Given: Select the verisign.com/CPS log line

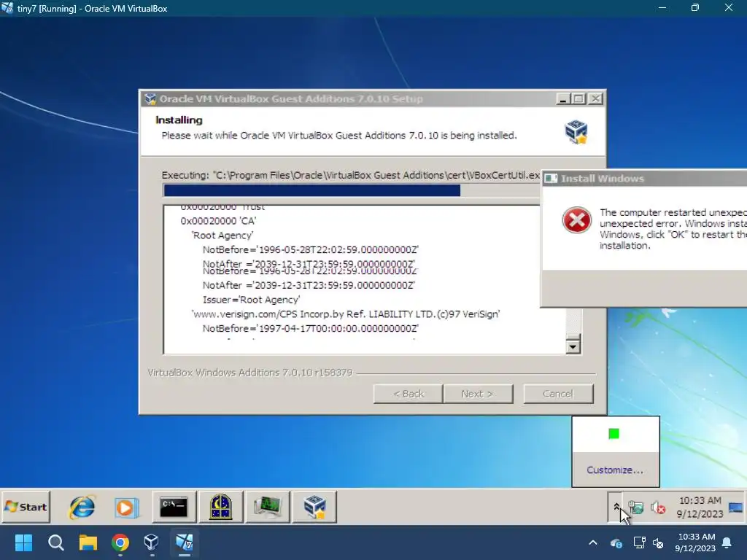Looking at the screenshot, I should [x=346, y=314].
